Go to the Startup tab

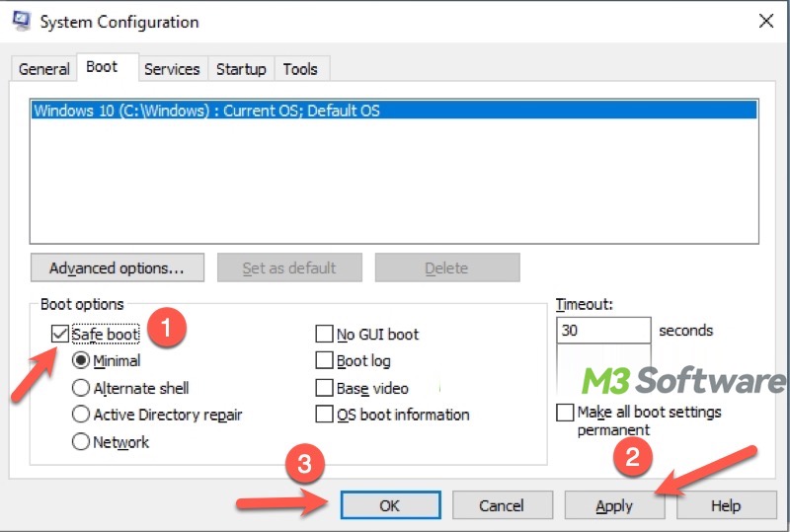241,69
